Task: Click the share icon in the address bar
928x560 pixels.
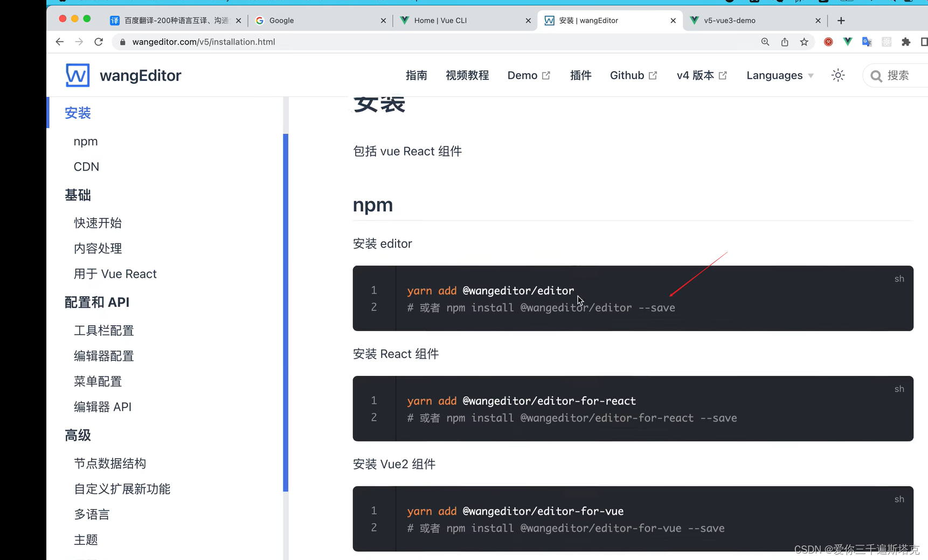Action: (784, 41)
